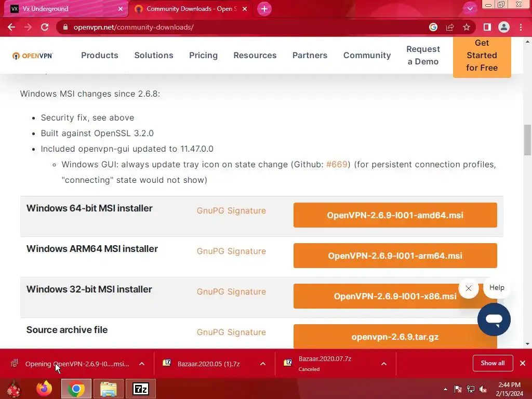Open the Pricing menu item
This screenshot has width=532, height=399.
203,55
